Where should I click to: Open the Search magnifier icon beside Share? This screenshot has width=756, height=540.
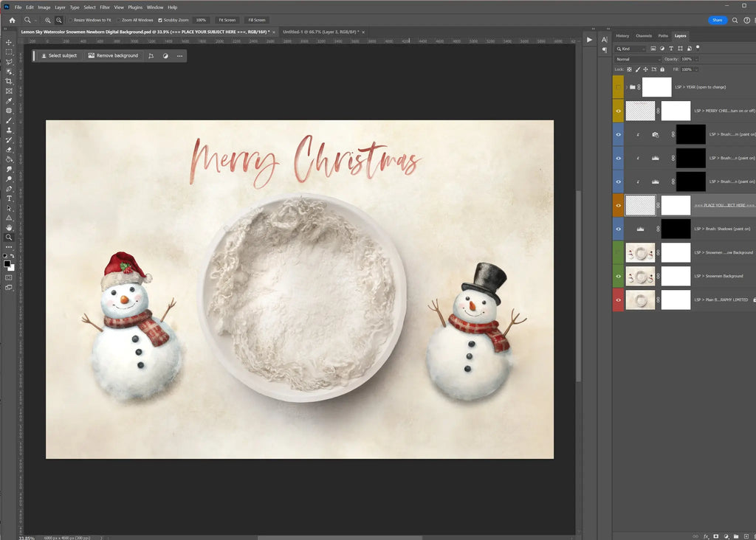click(735, 20)
